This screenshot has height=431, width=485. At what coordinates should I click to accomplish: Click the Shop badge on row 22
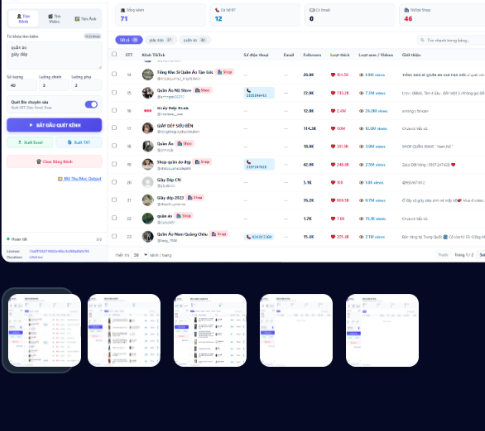click(184, 216)
